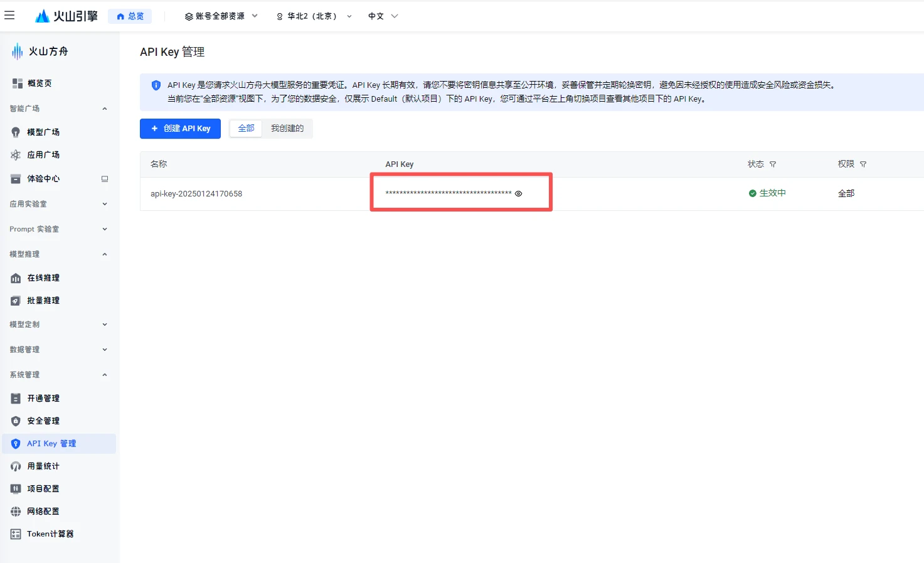Screen dimensions: 924x563
Task: Click the 创建 API Key button
Action: (x=180, y=128)
